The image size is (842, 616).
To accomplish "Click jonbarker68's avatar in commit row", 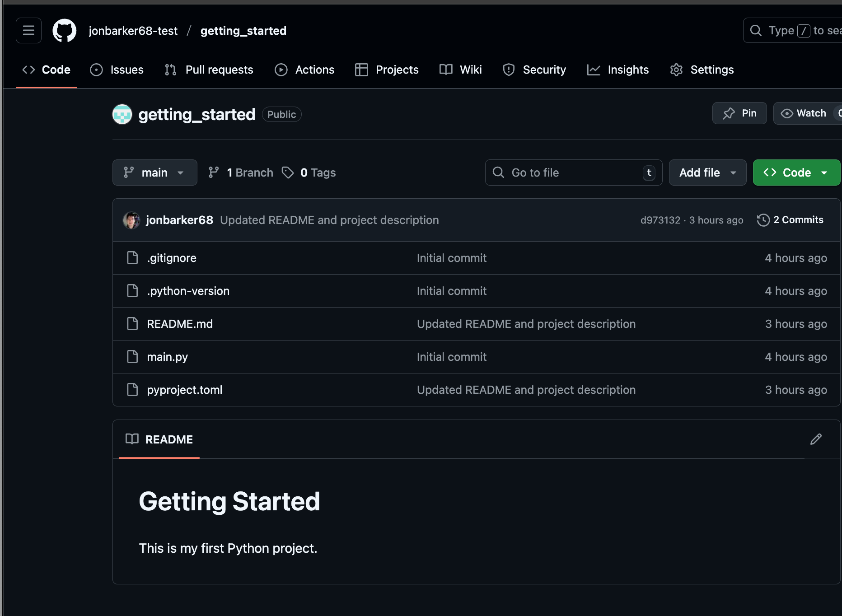I will (x=131, y=220).
